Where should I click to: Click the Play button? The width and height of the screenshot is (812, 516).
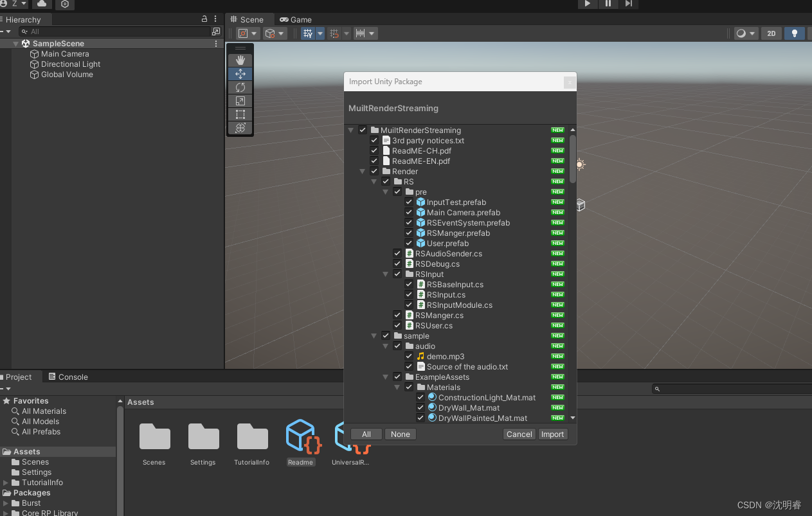[x=587, y=4]
